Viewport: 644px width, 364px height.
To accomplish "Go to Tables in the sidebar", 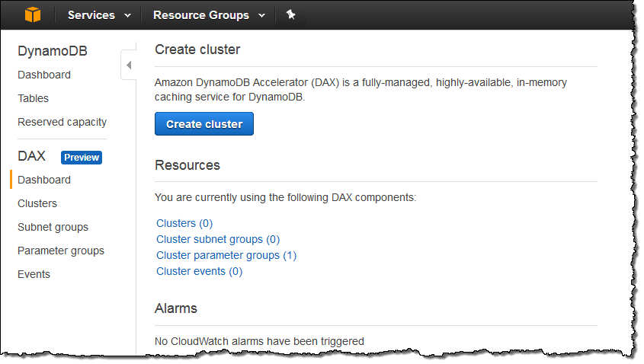I will pos(33,98).
